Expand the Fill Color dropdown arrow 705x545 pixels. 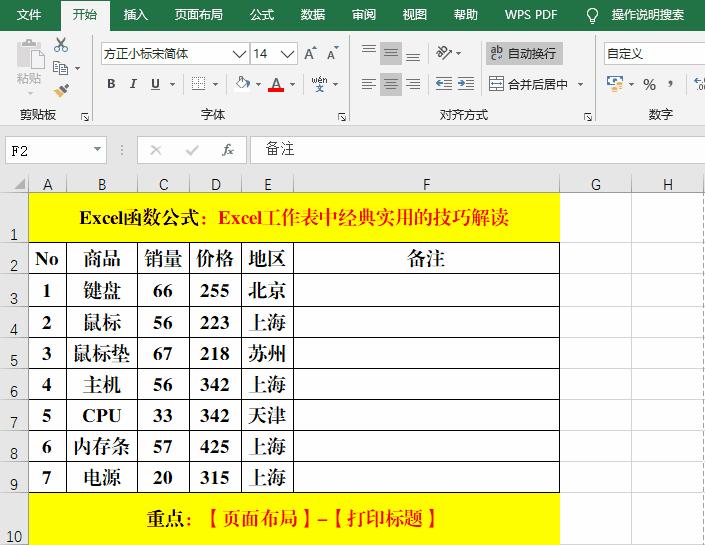coord(258,84)
